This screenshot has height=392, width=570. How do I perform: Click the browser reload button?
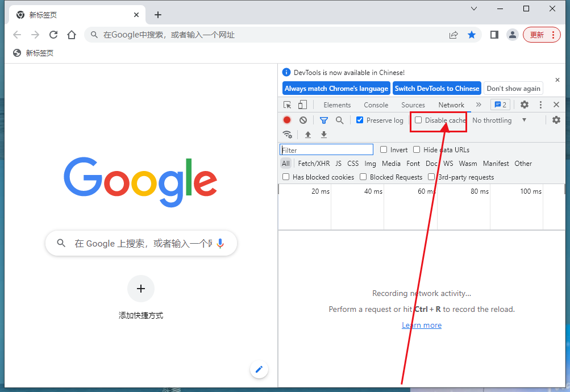[53, 35]
